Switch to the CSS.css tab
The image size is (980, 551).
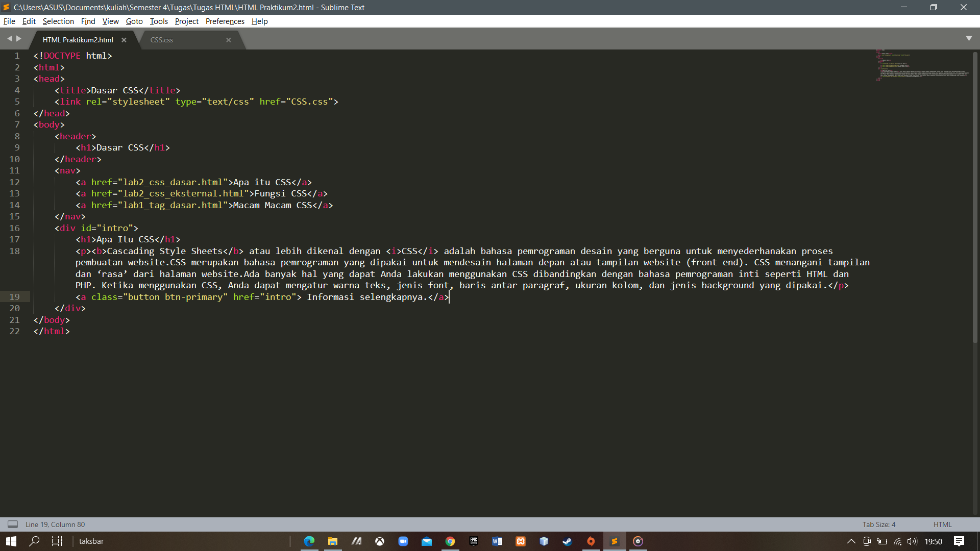(162, 40)
